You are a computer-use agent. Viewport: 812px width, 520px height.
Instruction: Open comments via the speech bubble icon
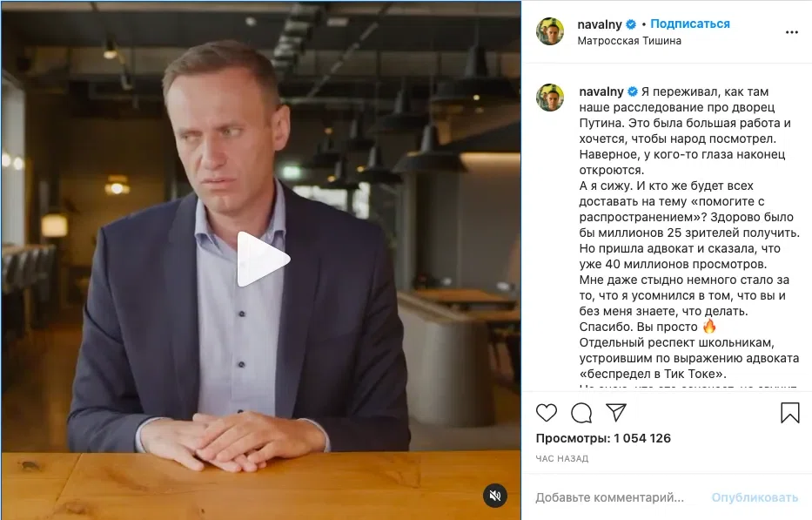point(581,413)
